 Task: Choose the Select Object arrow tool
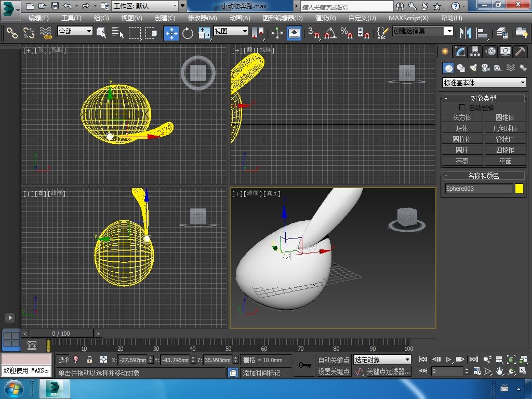(101, 33)
